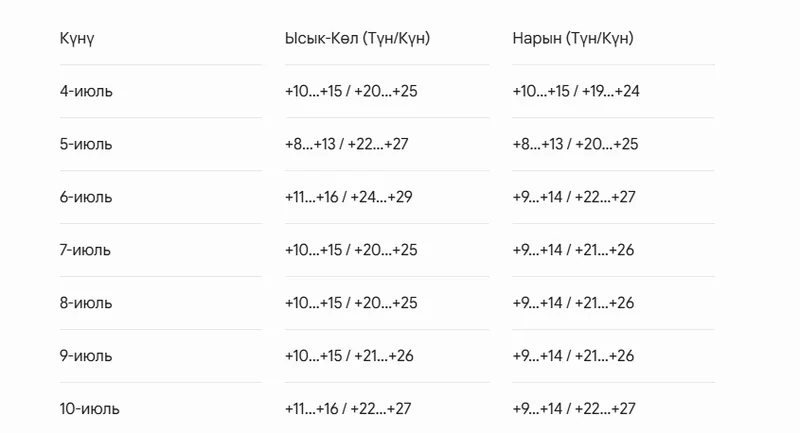
Task: Select Ысык-Көл temperature for 10-июль
Action: [348, 409]
